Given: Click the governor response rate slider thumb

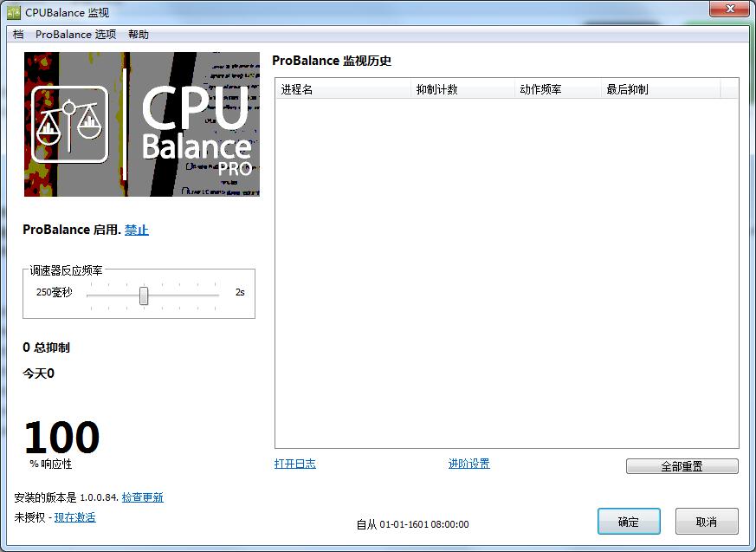Looking at the screenshot, I should click(x=144, y=295).
